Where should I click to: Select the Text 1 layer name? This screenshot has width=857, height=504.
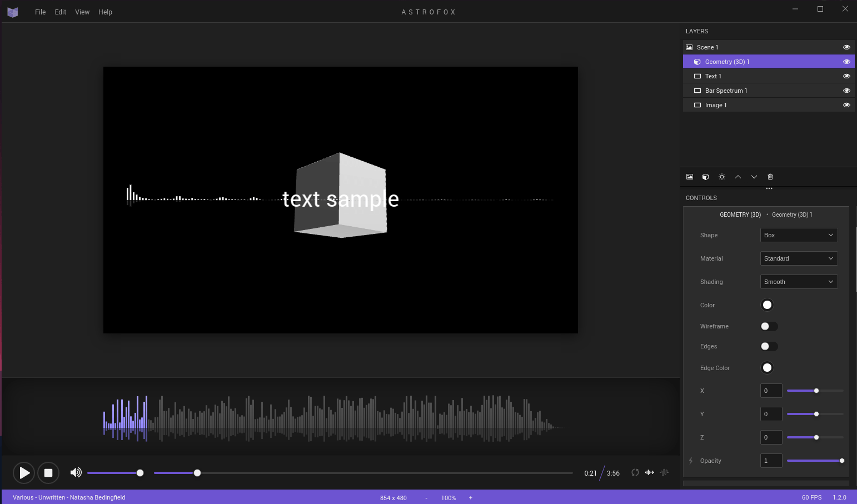[713, 76]
